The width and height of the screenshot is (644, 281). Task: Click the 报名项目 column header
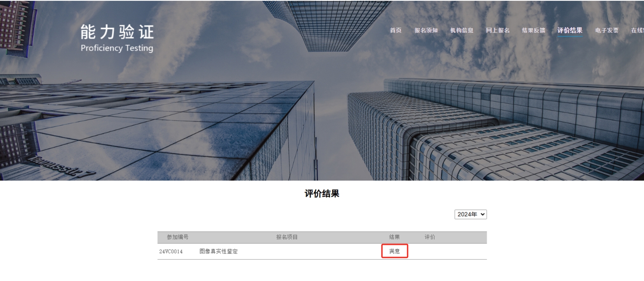pos(287,237)
